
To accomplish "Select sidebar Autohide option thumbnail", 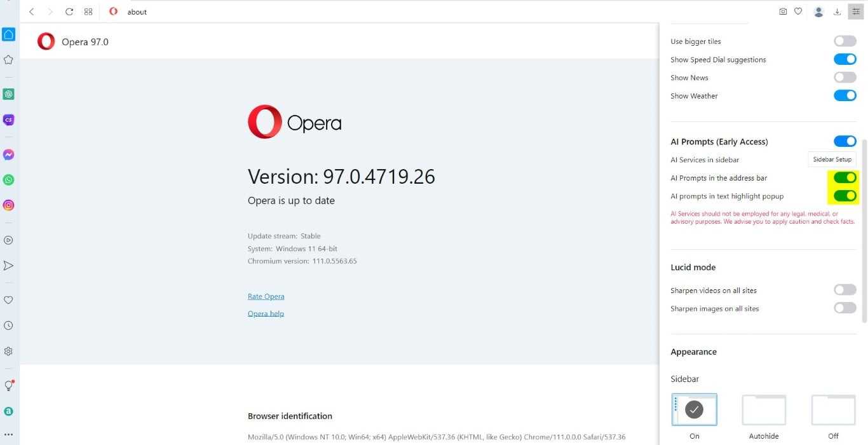I will pos(764,409).
